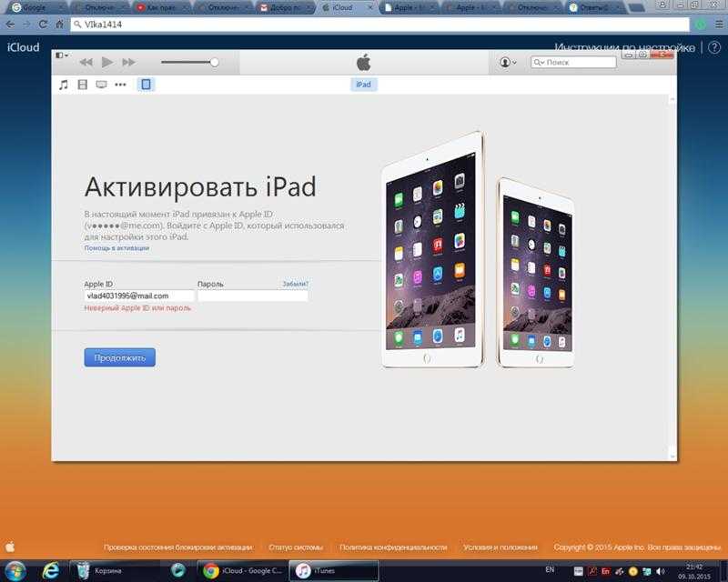Click the Chrome back arrow
The height and width of the screenshot is (582, 728).
[x=10, y=25]
